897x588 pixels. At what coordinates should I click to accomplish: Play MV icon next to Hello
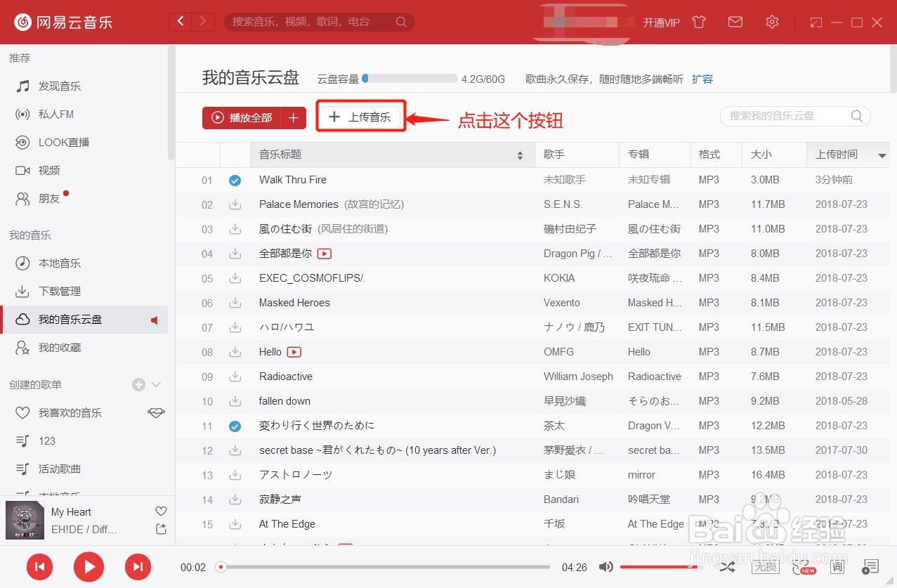(x=294, y=352)
